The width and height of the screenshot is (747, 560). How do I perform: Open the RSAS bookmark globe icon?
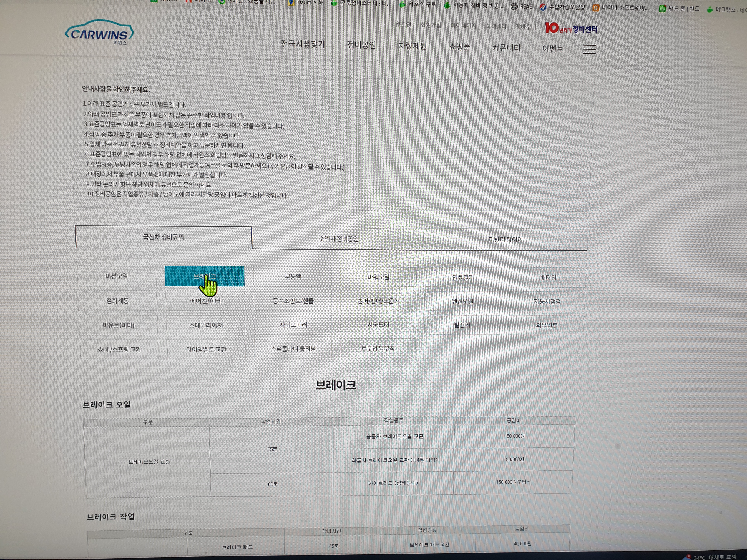click(514, 6)
